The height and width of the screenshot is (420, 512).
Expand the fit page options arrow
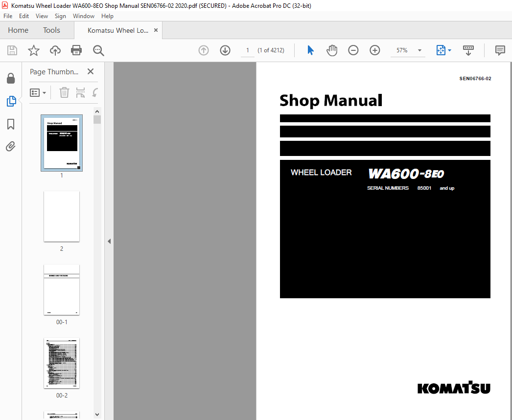(x=450, y=50)
